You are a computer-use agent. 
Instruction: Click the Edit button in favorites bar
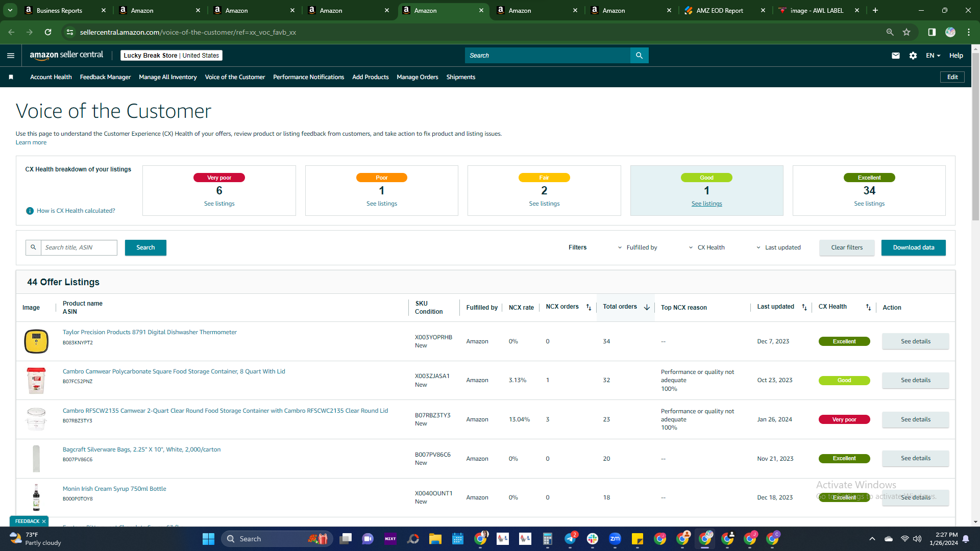tap(952, 77)
